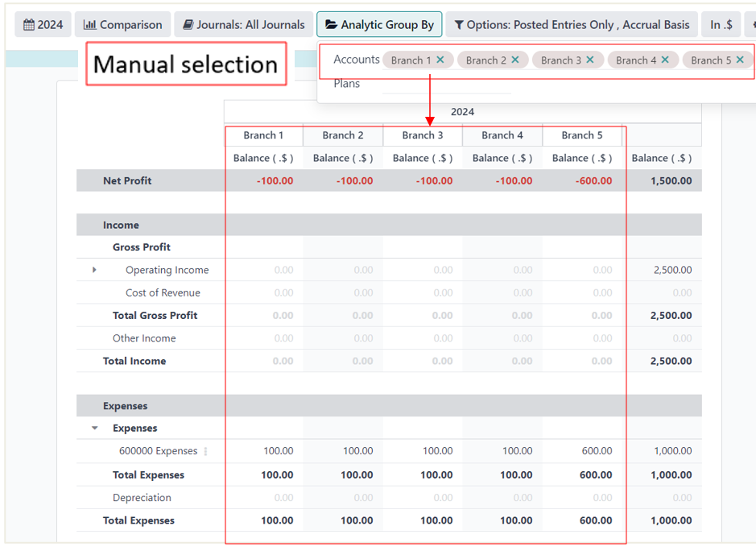Click Operating Income total value 2,500.00

(672, 270)
